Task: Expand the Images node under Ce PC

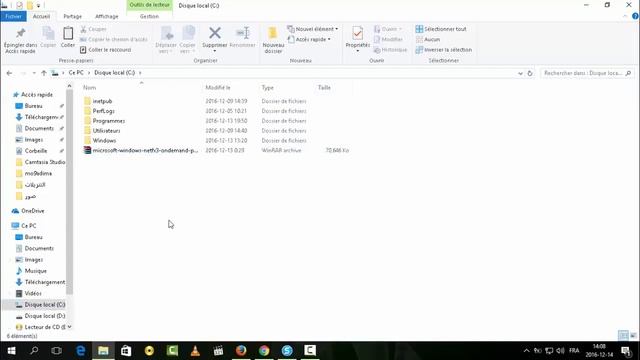Action: click(10, 260)
